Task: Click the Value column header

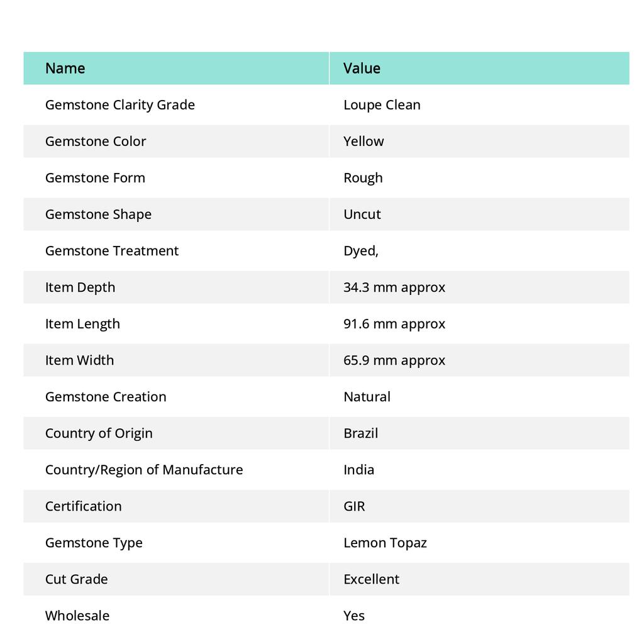Action: click(362, 68)
